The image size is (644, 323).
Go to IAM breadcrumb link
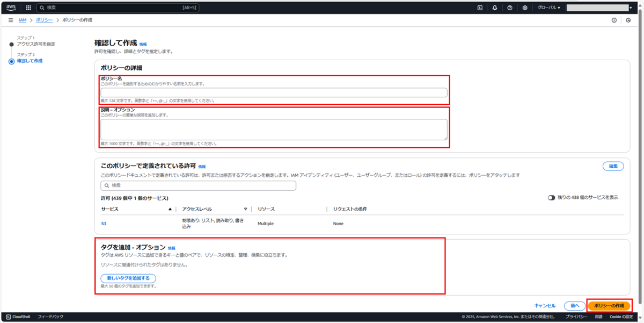23,20
